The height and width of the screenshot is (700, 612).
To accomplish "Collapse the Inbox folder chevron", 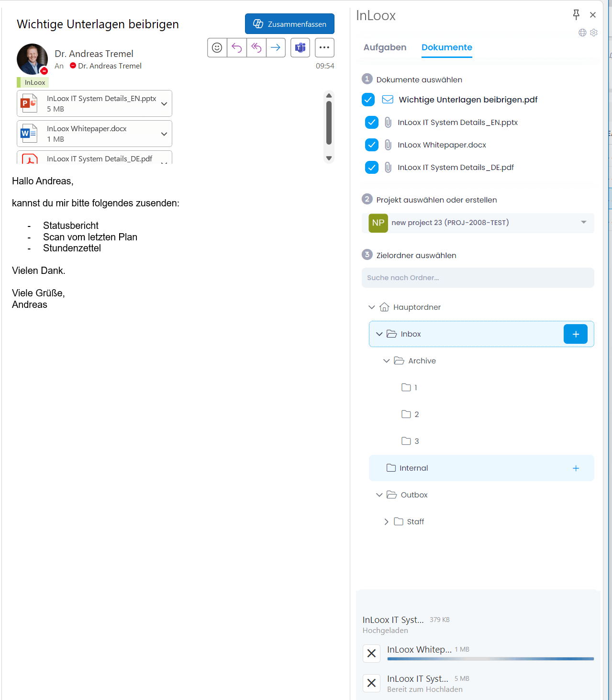I will point(379,334).
